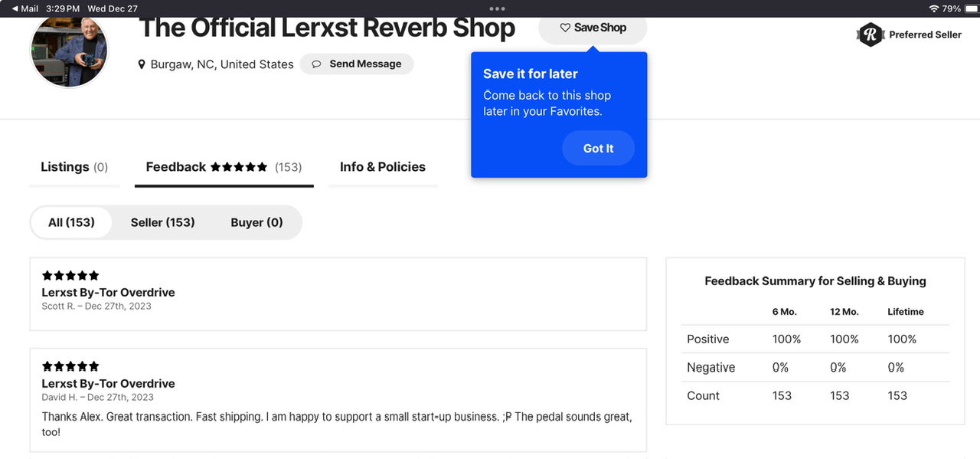The height and width of the screenshot is (459, 980).
Task: Click Feedback Summary for Selling & Buying heading
Action: tap(815, 281)
